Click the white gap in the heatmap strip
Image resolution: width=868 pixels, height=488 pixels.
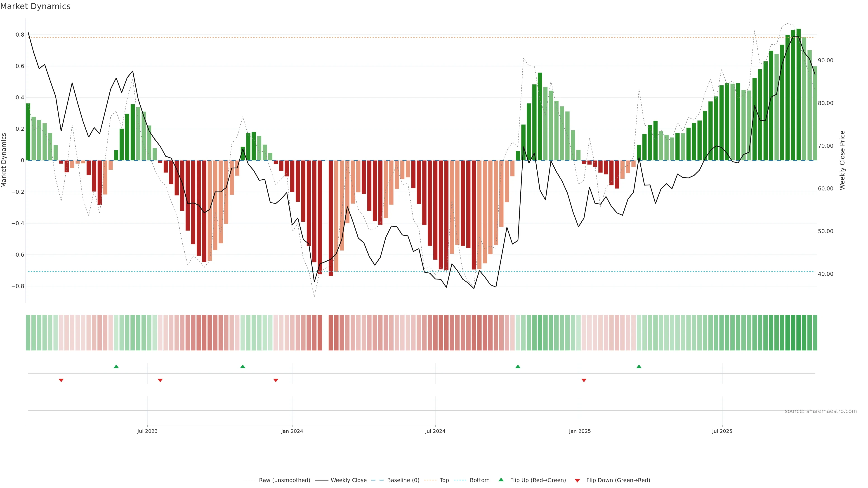pyautogui.click(x=325, y=333)
